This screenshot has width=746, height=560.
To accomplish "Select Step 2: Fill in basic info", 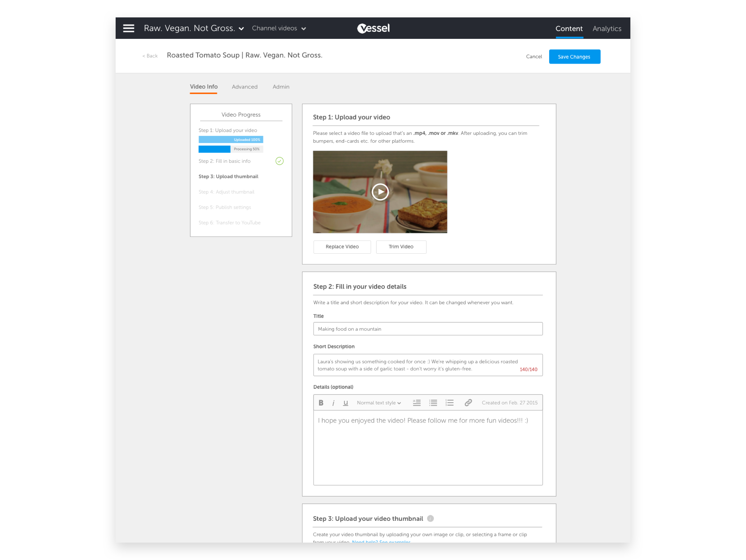I will [225, 161].
